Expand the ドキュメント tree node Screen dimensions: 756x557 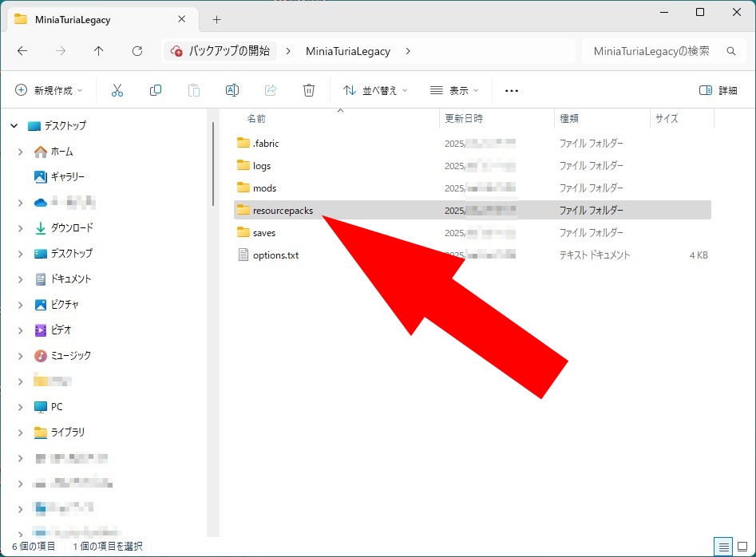[x=20, y=279]
